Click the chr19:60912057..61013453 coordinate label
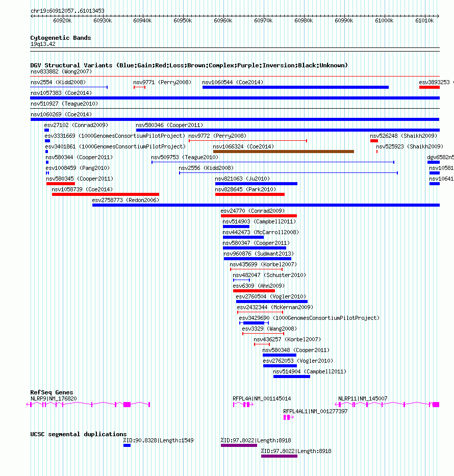Viewport: 454px width, 476px height. point(67,11)
